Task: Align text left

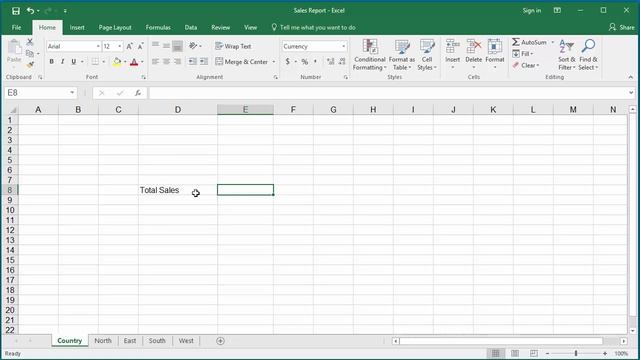Action: click(156, 62)
